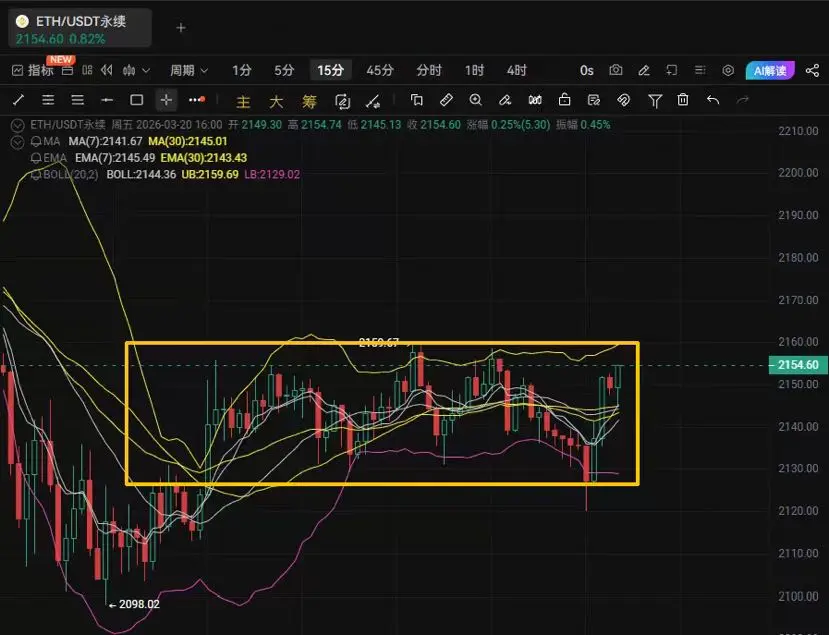Image resolution: width=829 pixels, height=635 pixels.
Task: Click the pencil edit icon in top bar
Action: click(643, 70)
